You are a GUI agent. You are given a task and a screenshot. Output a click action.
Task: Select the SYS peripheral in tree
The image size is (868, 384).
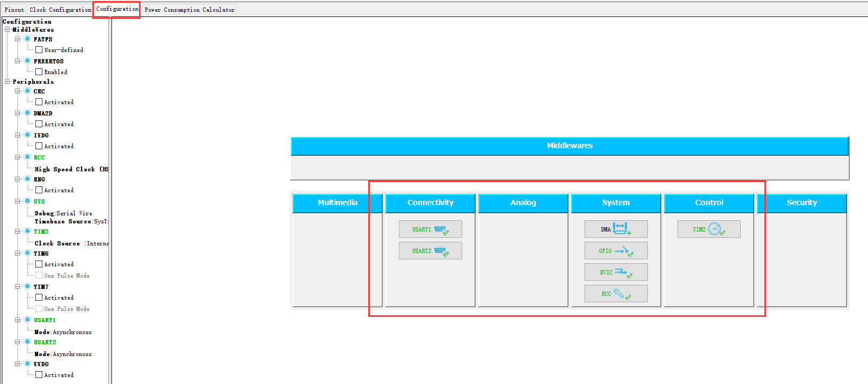pyautogui.click(x=39, y=201)
